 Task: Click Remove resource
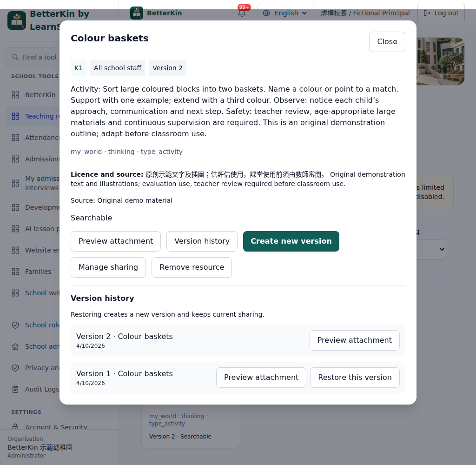pos(192,267)
